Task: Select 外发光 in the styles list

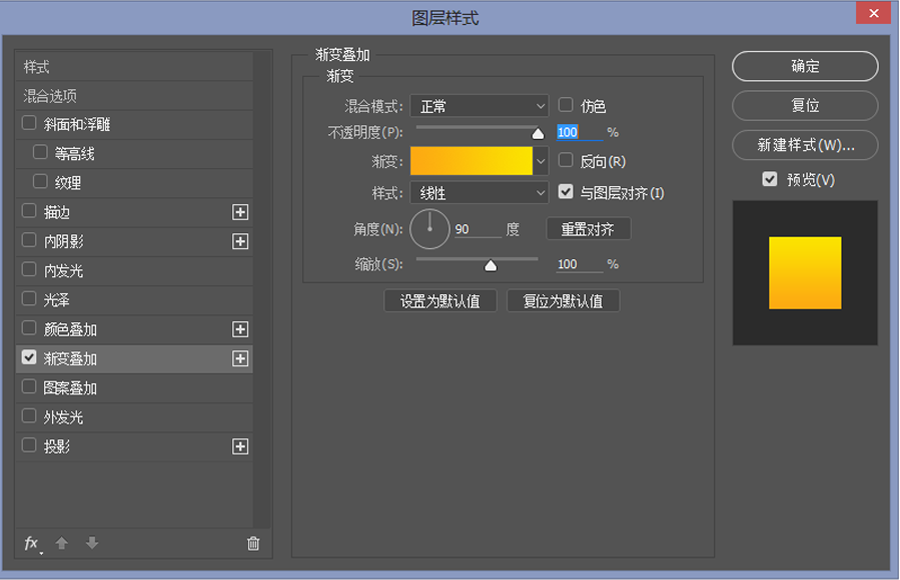Action: click(63, 417)
